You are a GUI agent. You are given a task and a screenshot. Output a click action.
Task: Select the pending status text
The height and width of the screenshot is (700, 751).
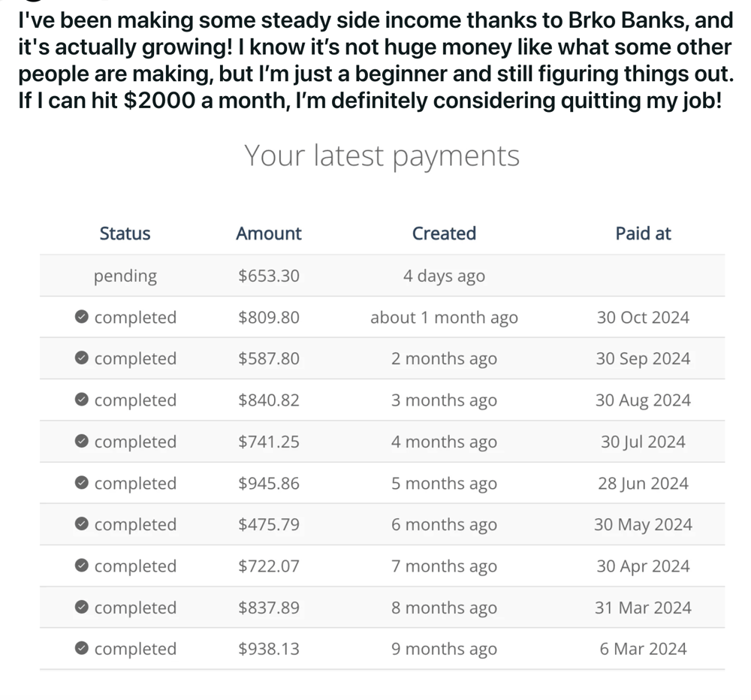tap(125, 276)
